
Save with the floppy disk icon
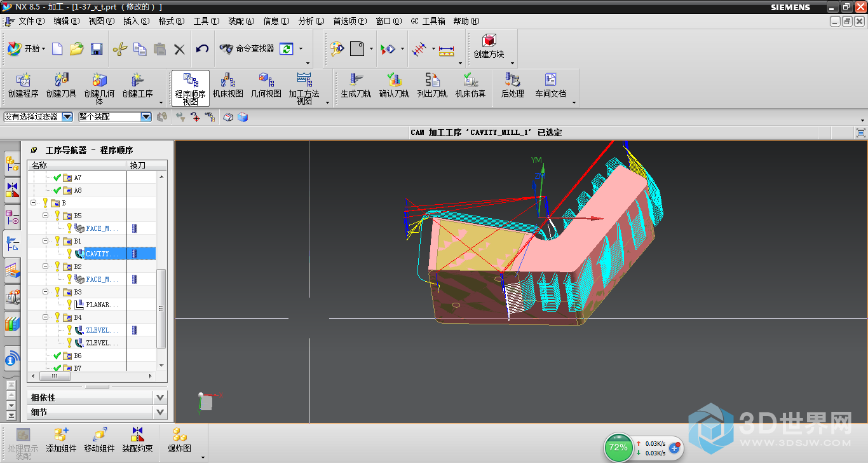[97, 49]
